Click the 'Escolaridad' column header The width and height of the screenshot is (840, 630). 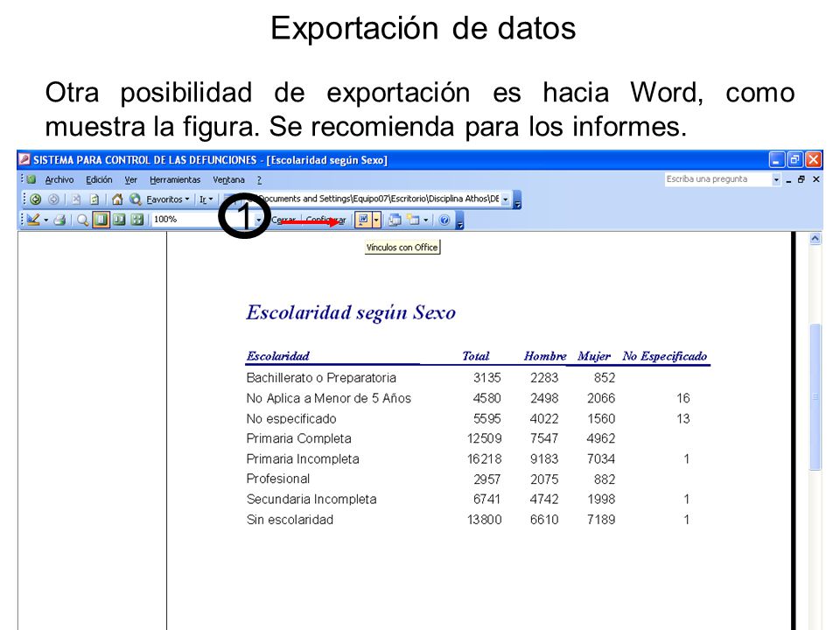pyautogui.click(x=278, y=356)
